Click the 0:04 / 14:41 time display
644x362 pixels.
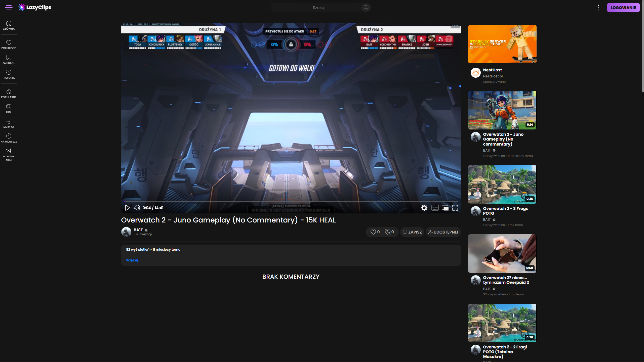coord(153,208)
